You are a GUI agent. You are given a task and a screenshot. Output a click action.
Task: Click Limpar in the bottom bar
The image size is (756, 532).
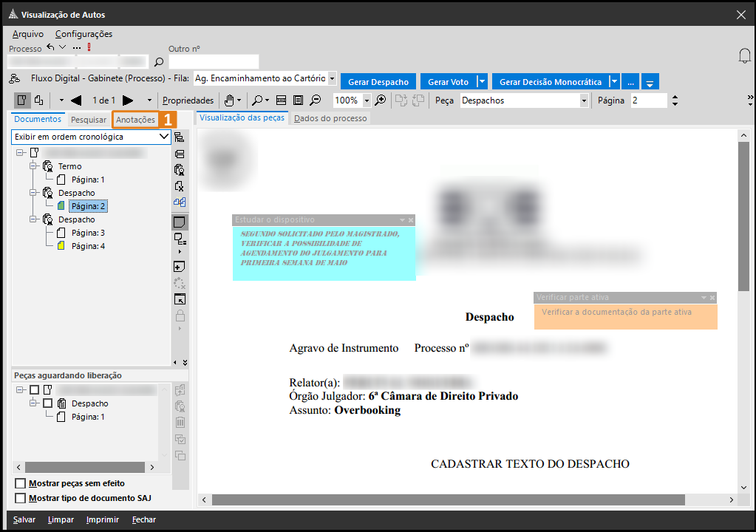[x=61, y=519]
